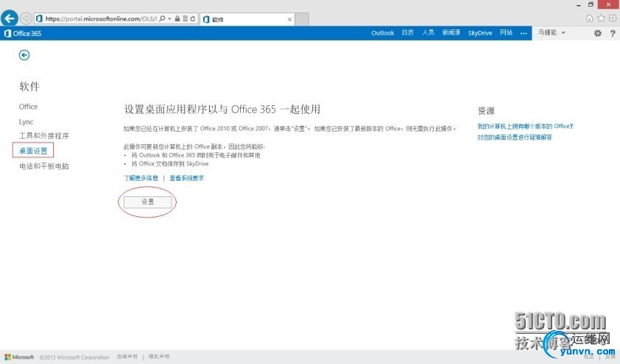620x364 pixels.
Task: Select Office in the left sidebar
Action: tap(28, 107)
